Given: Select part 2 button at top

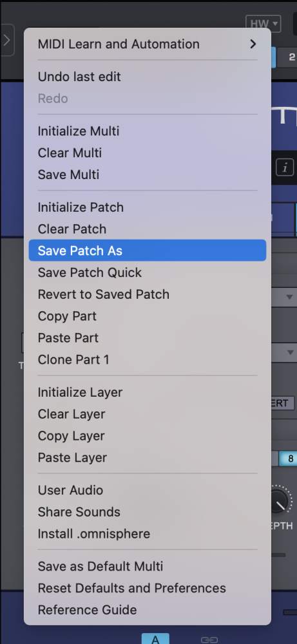Looking at the screenshot, I should [289, 57].
